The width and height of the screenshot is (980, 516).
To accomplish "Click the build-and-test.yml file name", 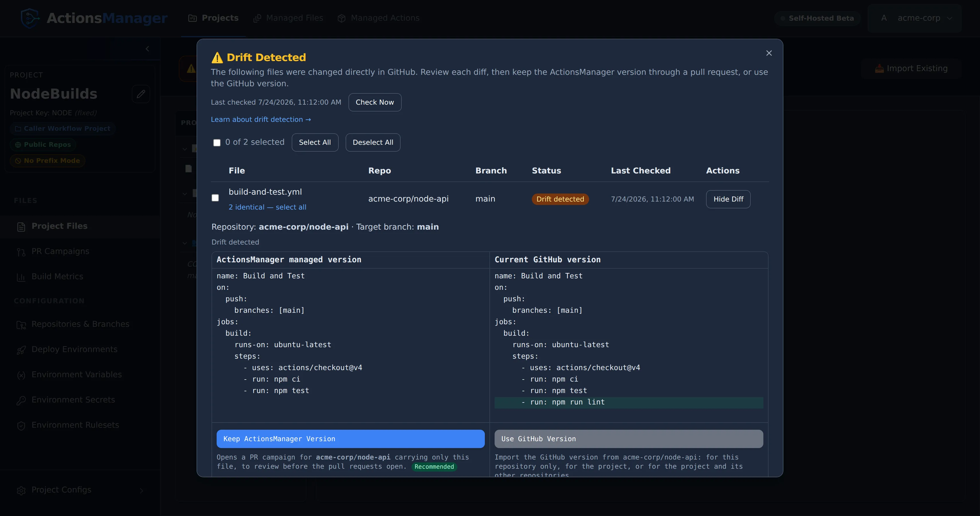I will point(265,192).
